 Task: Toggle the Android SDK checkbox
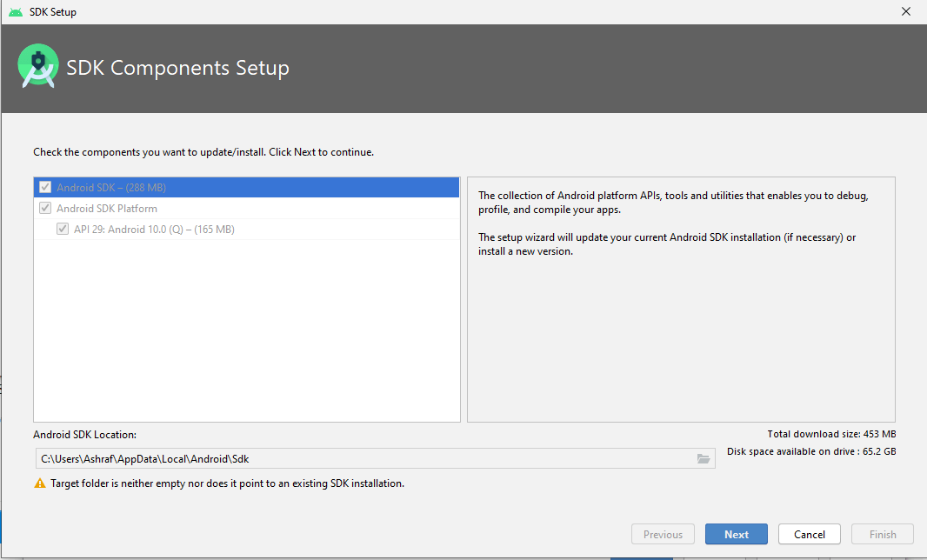click(45, 187)
